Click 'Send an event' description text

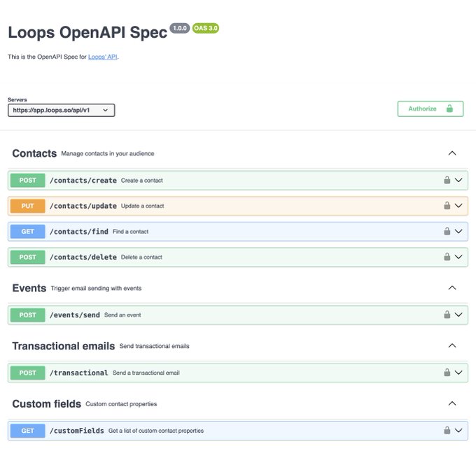(x=122, y=315)
